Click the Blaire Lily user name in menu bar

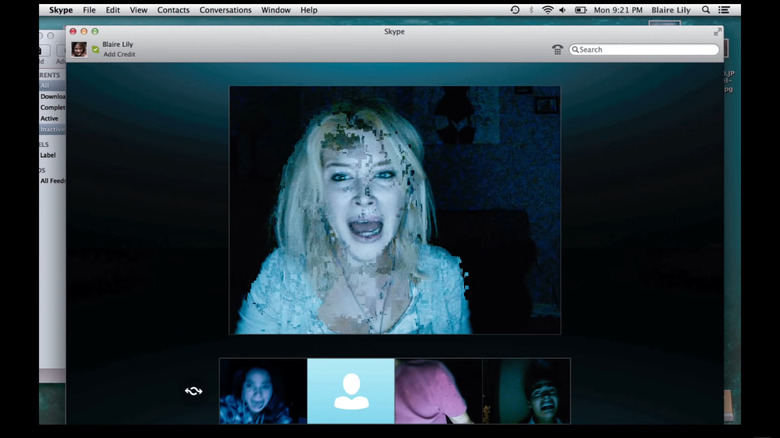pyautogui.click(x=671, y=10)
